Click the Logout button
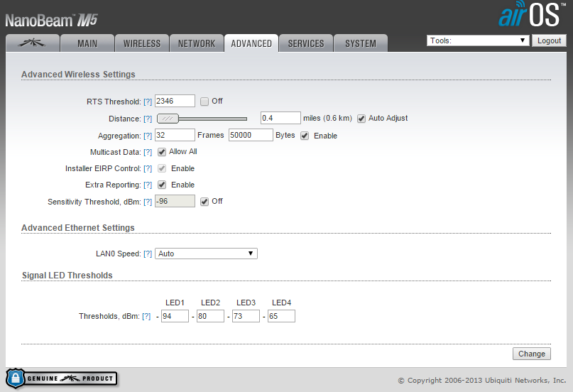The image size is (573, 392). pyautogui.click(x=549, y=40)
